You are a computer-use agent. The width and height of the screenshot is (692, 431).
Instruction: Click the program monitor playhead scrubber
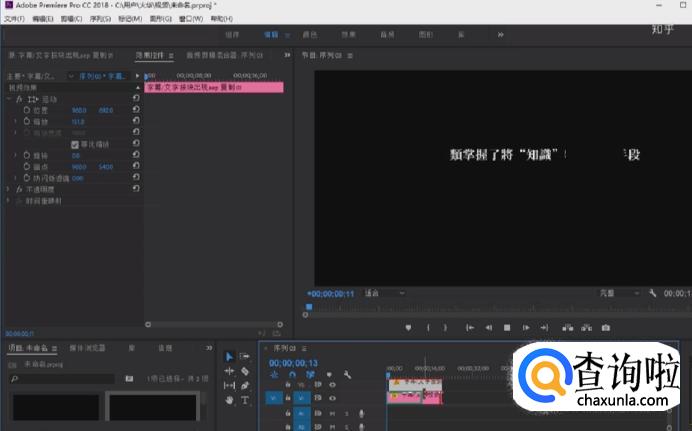pos(309,307)
